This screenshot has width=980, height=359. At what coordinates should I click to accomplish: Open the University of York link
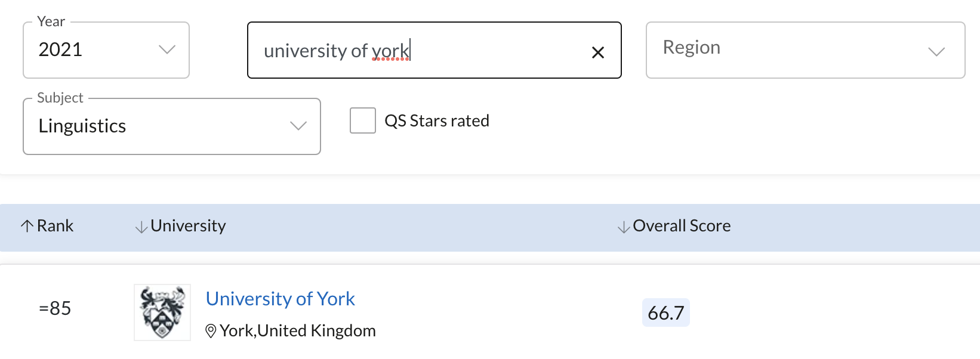coord(281,299)
